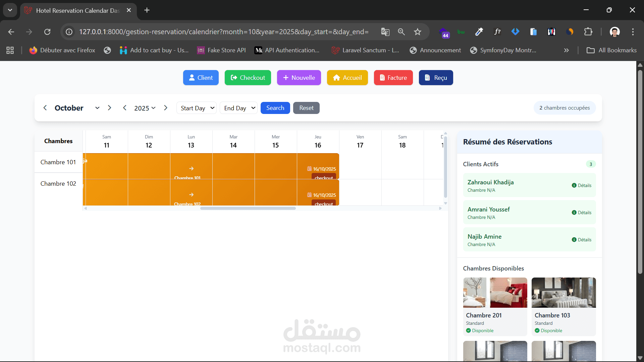Click the Hotel Reservation Calendar browser tab

point(77,10)
